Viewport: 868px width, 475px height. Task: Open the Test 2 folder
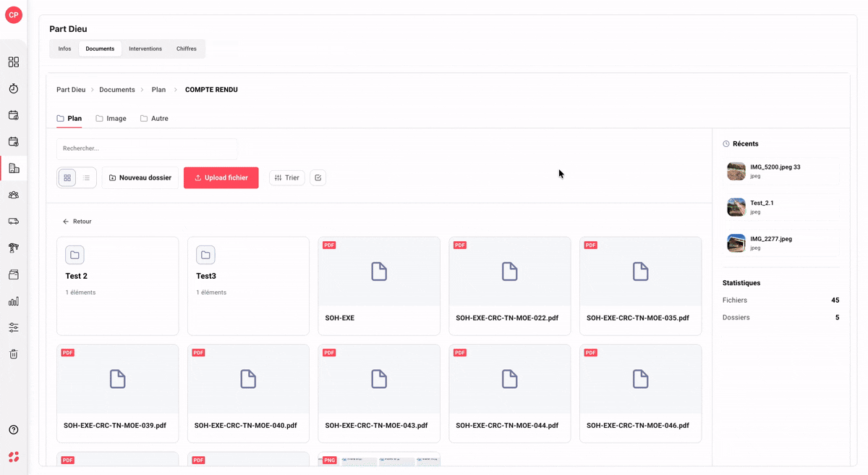click(x=117, y=286)
